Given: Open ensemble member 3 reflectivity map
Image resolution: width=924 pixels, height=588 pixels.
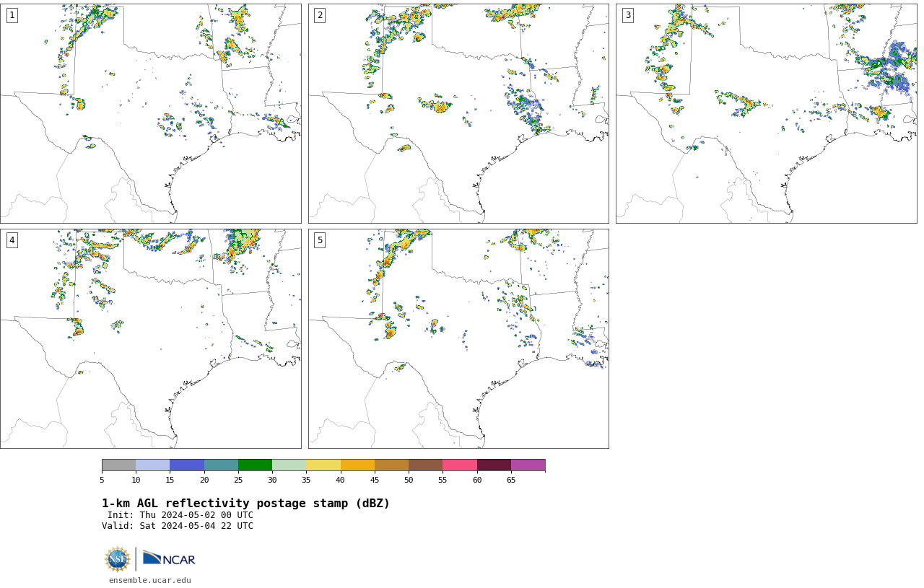Looking at the screenshot, I should [766, 113].
